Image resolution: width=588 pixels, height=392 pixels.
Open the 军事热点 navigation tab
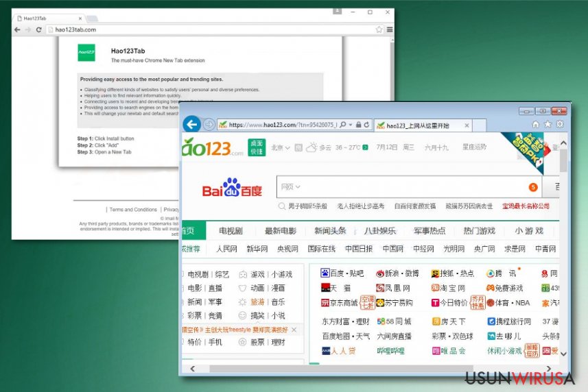[430, 231]
